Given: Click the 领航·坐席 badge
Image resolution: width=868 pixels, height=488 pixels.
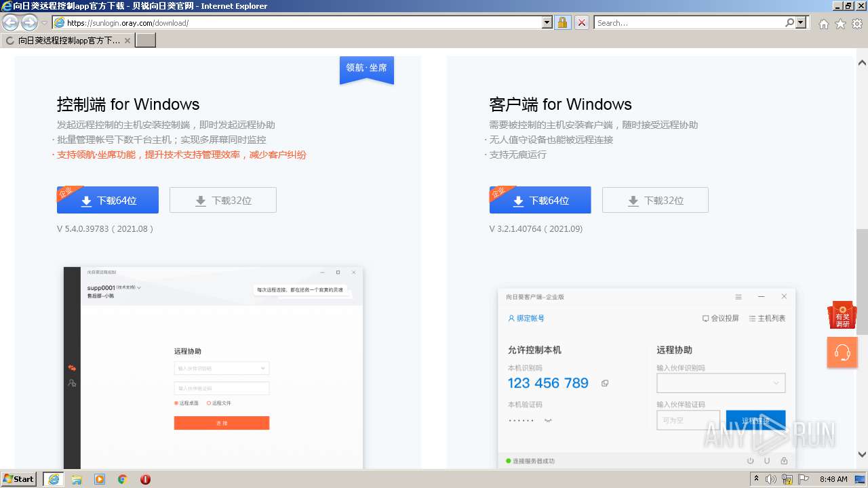Looking at the screenshot, I should click(x=367, y=69).
